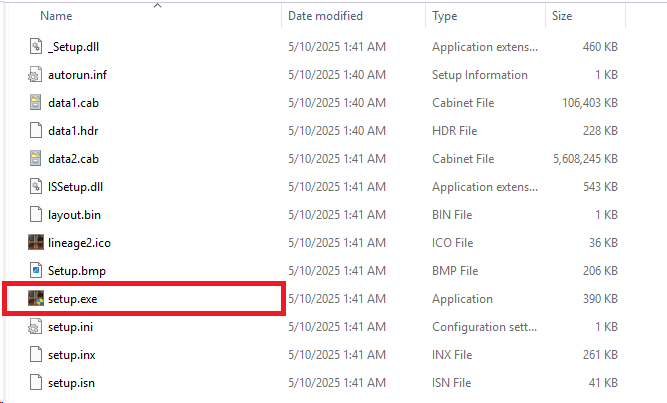Screen dimensions: 667x403
Task: Click autorun.inf date 5/10/2025 1:40 AM
Action: coord(337,75)
